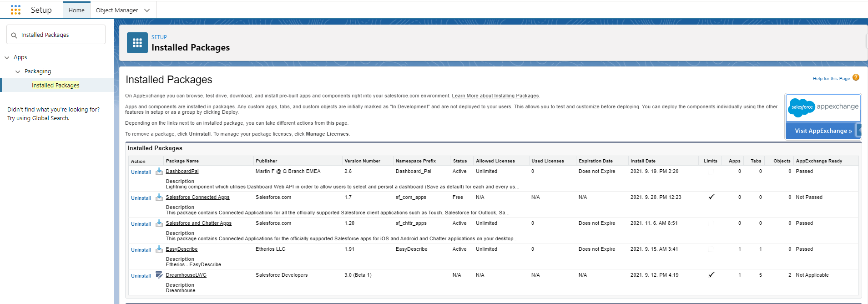The width and height of the screenshot is (868, 304).
Task: Click the Expiration Date column header
Action: [x=595, y=161]
